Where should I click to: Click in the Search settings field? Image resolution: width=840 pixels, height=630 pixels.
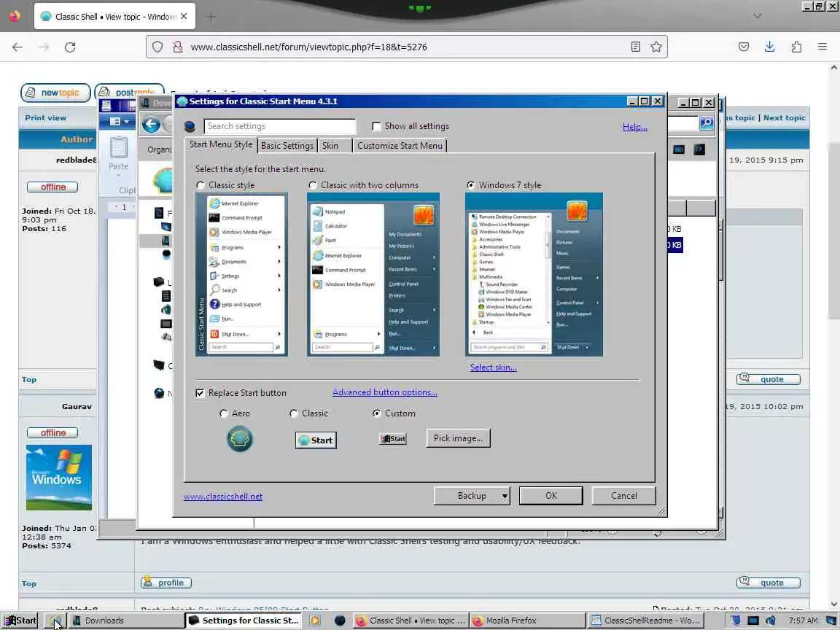click(280, 126)
